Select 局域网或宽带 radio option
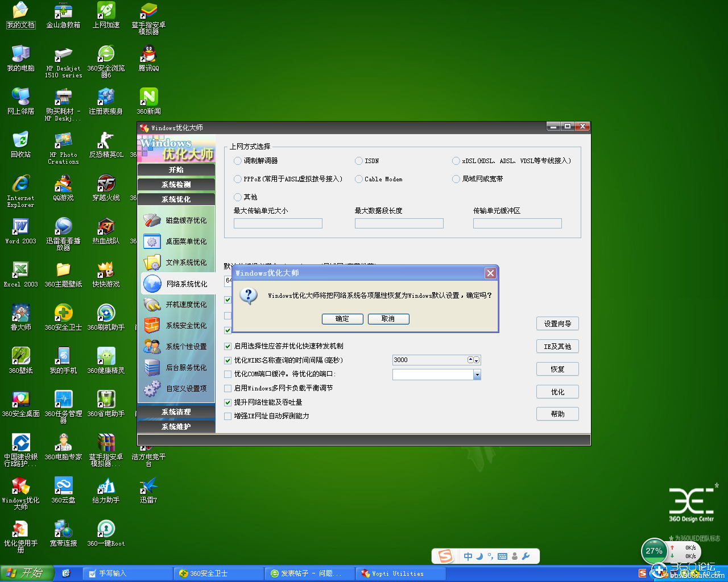Viewport: 728px width, 582px height. (x=456, y=179)
